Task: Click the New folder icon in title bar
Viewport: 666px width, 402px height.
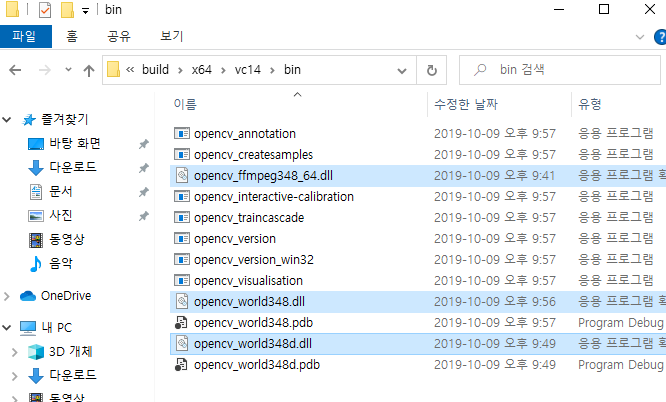Action: [67, 9]
